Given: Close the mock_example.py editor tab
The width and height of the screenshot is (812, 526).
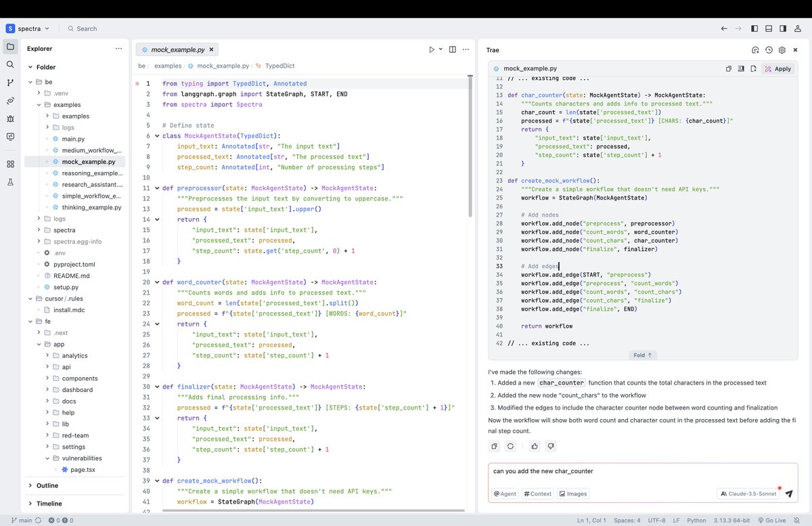Looking at the screenshot, I should click(211, 49).
